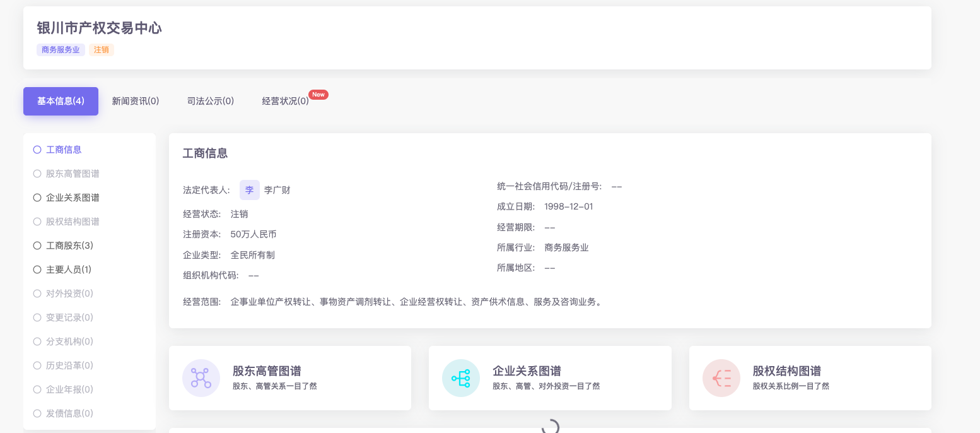Click the red New badge on 经营状况

point(318,95)
